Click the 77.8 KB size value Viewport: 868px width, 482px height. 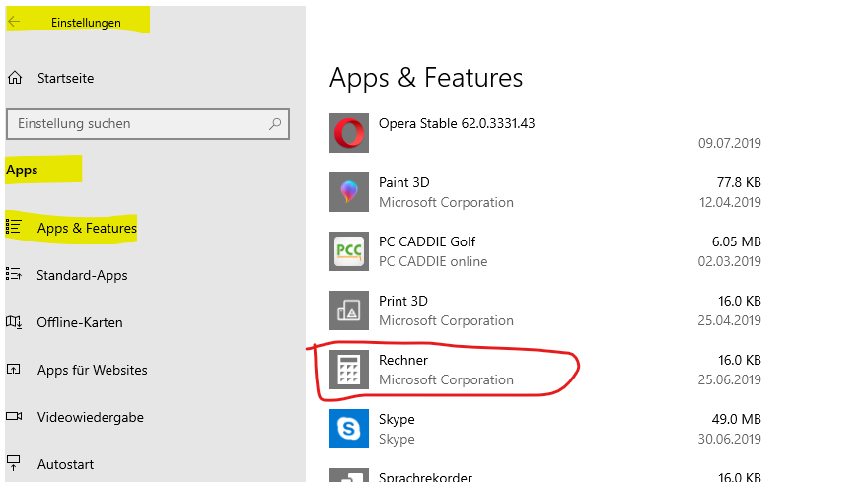pos(739,182)
